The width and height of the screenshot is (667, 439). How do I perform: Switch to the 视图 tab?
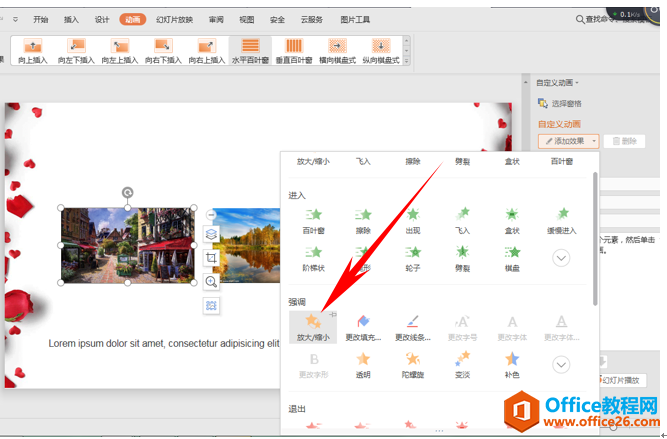pyautogui.click(x=247, y=20)
